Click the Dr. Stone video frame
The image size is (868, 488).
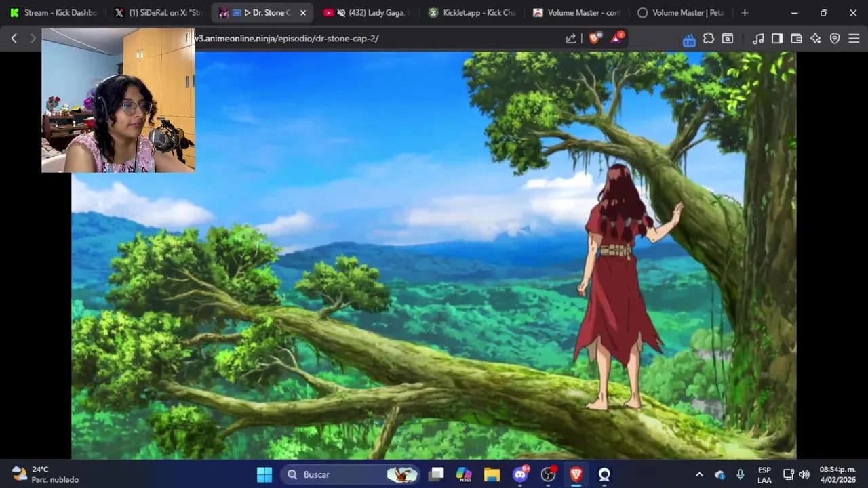(x=434, y=256)
